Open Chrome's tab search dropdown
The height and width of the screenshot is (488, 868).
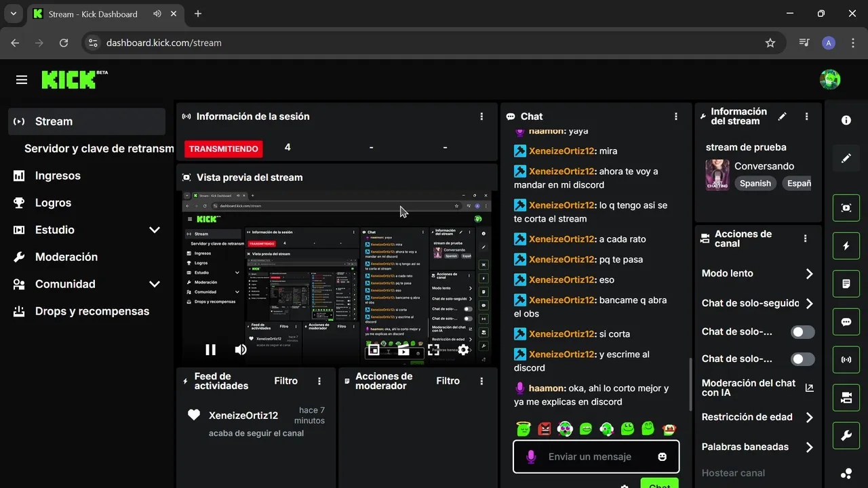13,14
